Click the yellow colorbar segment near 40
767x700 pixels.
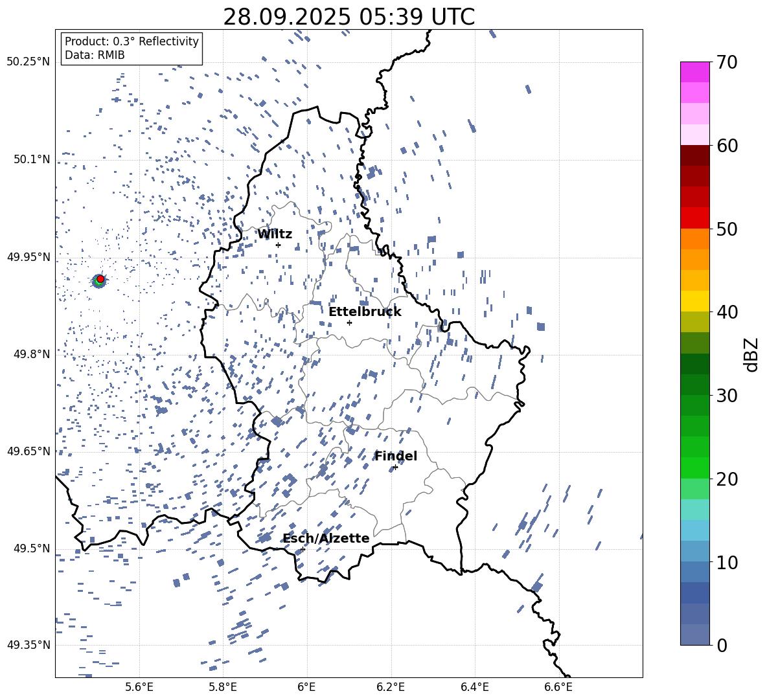click(695, 301)
